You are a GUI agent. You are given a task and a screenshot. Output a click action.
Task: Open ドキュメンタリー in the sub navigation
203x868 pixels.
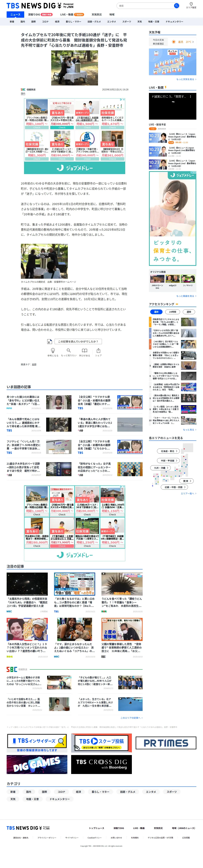click(174, 21)
